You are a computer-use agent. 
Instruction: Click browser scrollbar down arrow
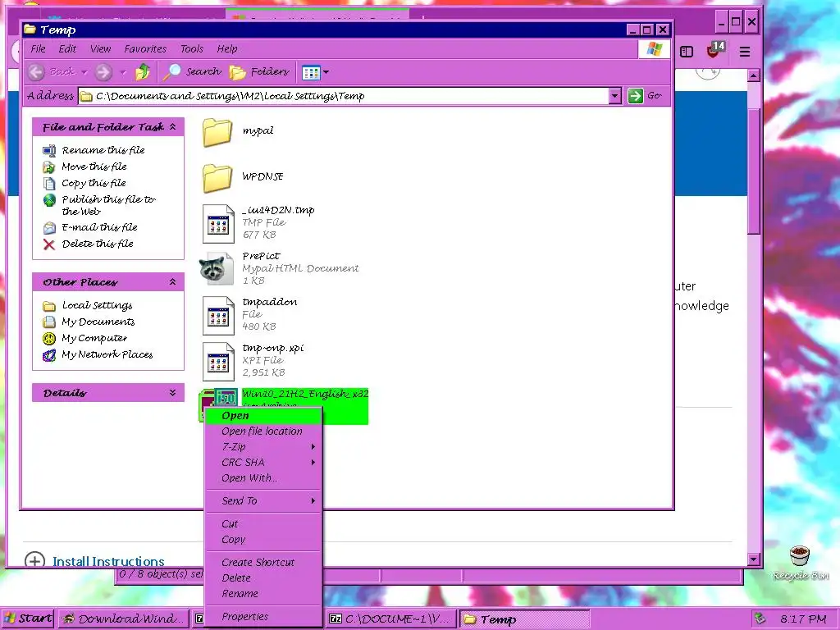754,559
